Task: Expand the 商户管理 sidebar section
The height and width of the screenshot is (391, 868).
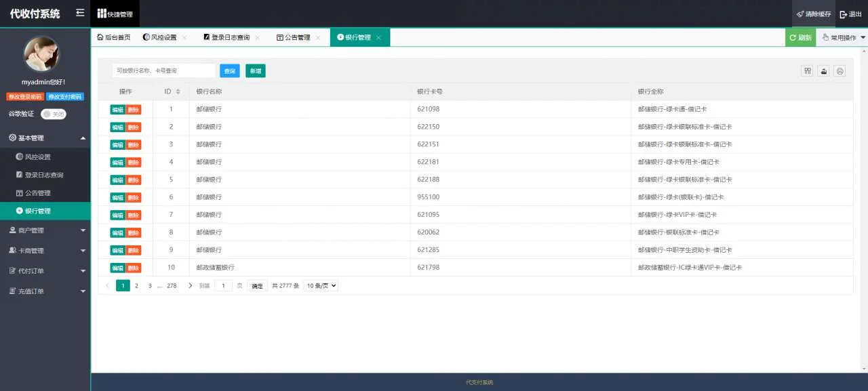Action: 45,230
